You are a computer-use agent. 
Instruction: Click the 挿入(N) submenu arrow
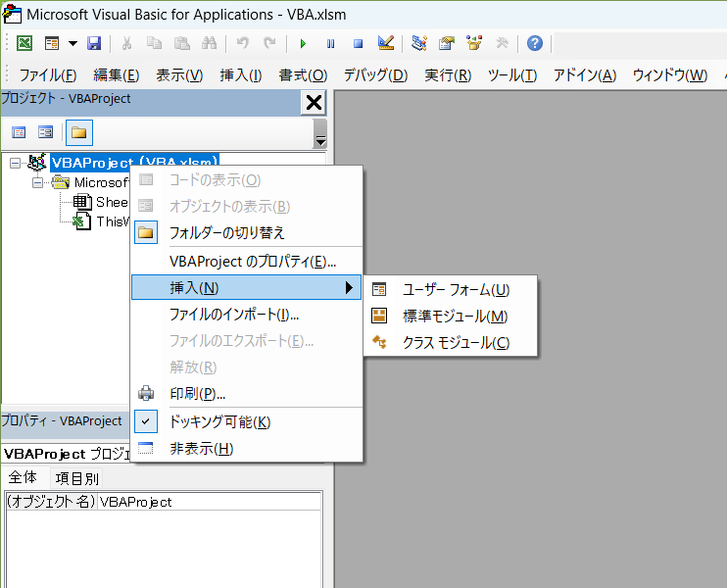click(349, 287)
